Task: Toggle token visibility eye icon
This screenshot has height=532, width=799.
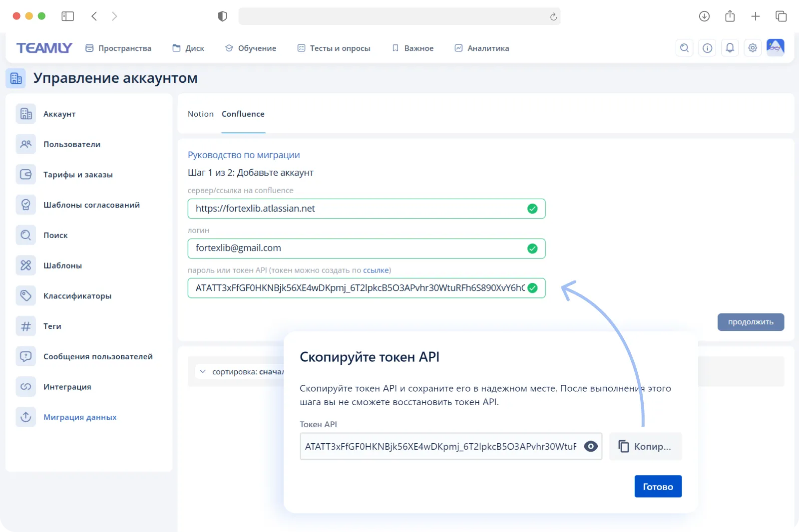Action: point(591,446)
